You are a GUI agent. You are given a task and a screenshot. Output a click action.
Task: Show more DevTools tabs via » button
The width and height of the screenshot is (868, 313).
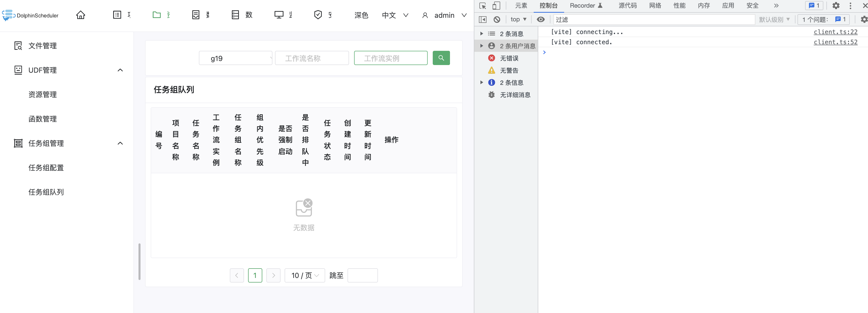776,6
